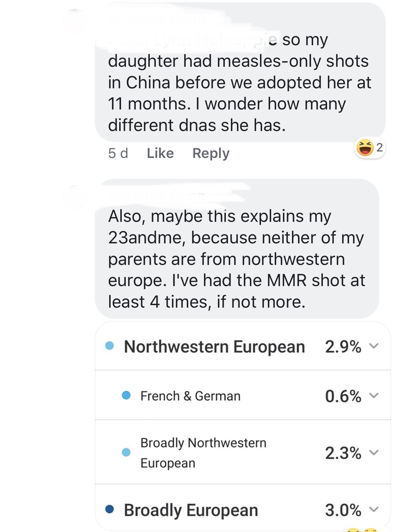Screen dimensions: 404x532
Task: Click the comment text mentioning 23andme
Action: tap(236, 259)
